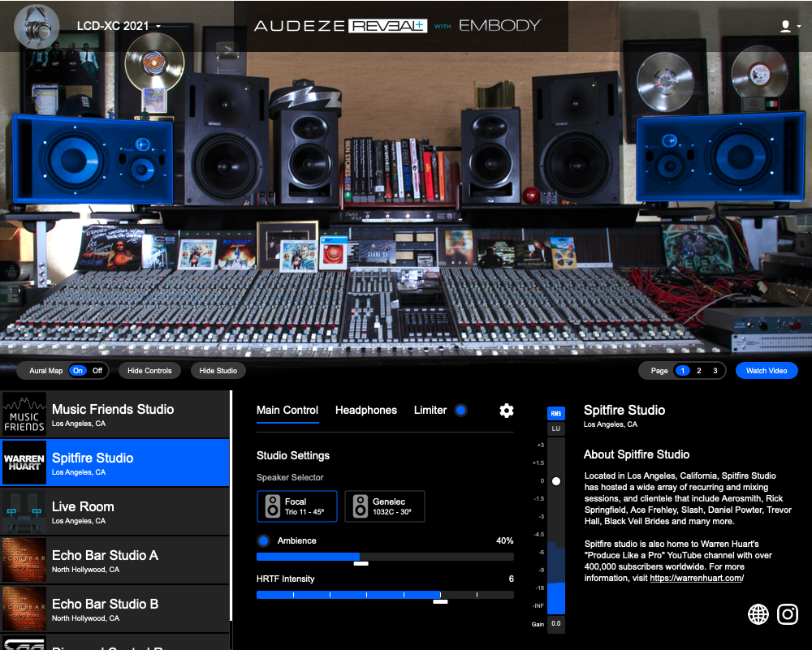Screen dimensions: 812x650
Task: Click the Echo Bar Studio A thumbnail
Action: tap(24, 561)
